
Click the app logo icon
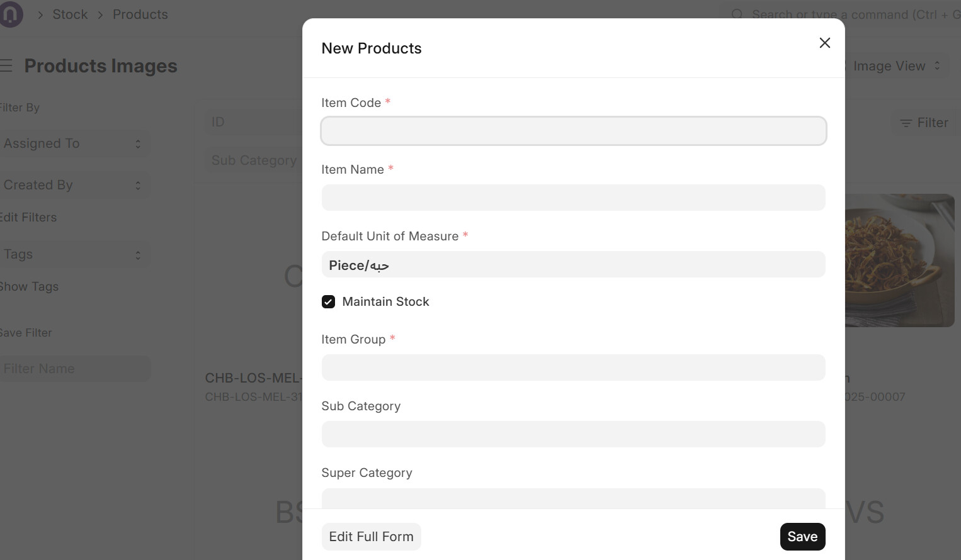(10, 14)
